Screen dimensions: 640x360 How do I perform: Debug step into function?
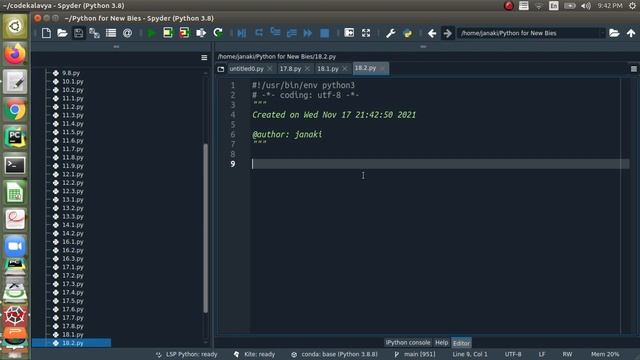[x=276, y=33]
